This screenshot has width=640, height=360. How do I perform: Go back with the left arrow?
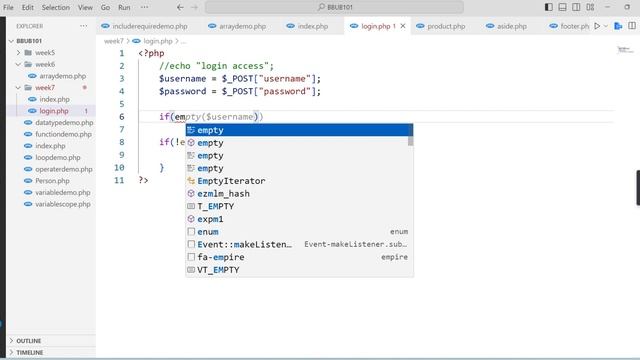(180, 7)
